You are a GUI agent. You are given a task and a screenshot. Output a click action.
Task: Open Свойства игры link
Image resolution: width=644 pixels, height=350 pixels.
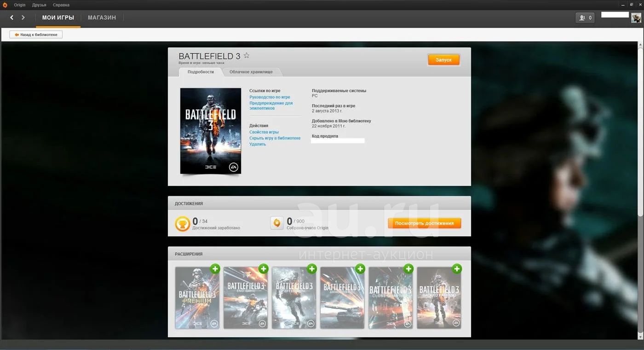[x=264, y=132]
